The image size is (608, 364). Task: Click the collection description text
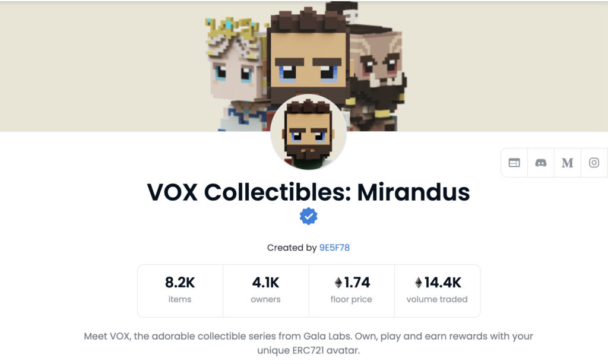308,343
